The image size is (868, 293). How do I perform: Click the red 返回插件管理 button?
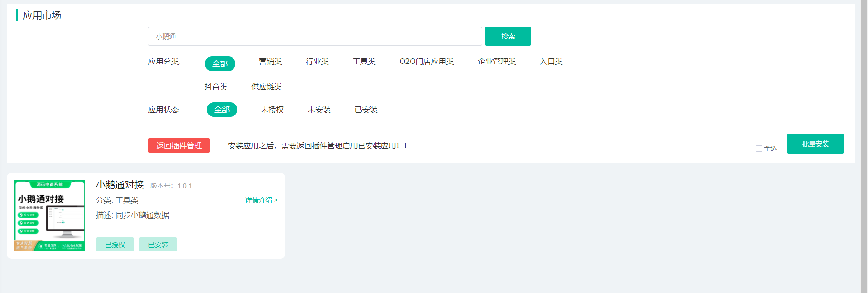pyautogui.click(x=179, y=146)
